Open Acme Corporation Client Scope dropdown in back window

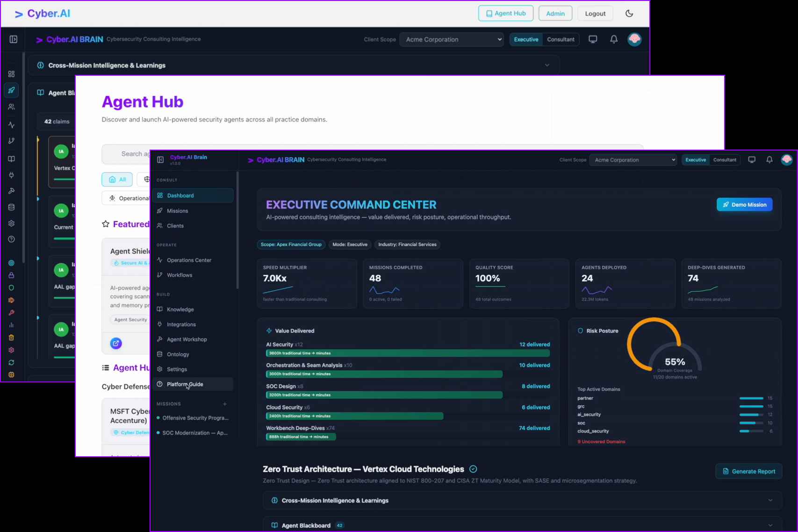coord(452,40)
